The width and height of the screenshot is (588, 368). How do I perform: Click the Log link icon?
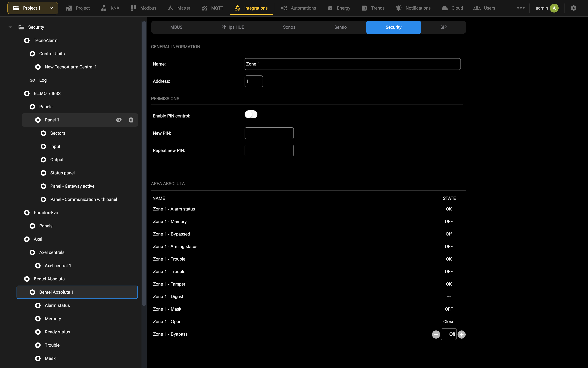point(32,80)
